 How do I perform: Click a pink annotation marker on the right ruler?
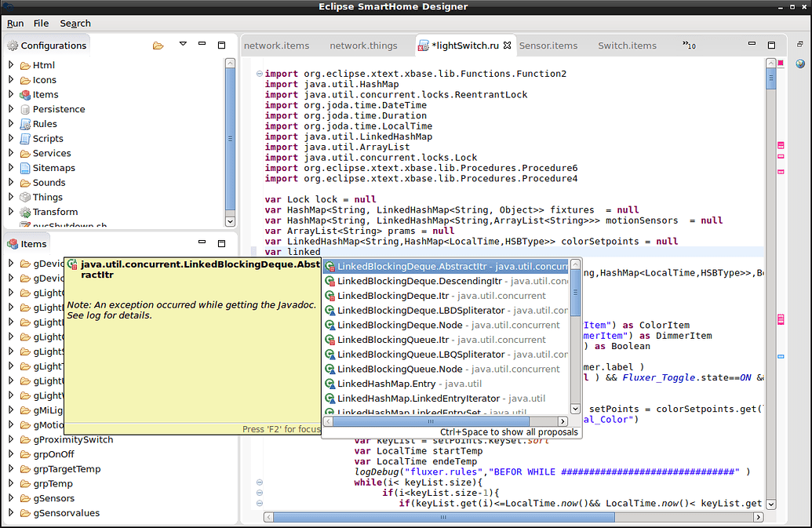coord(780,145)
